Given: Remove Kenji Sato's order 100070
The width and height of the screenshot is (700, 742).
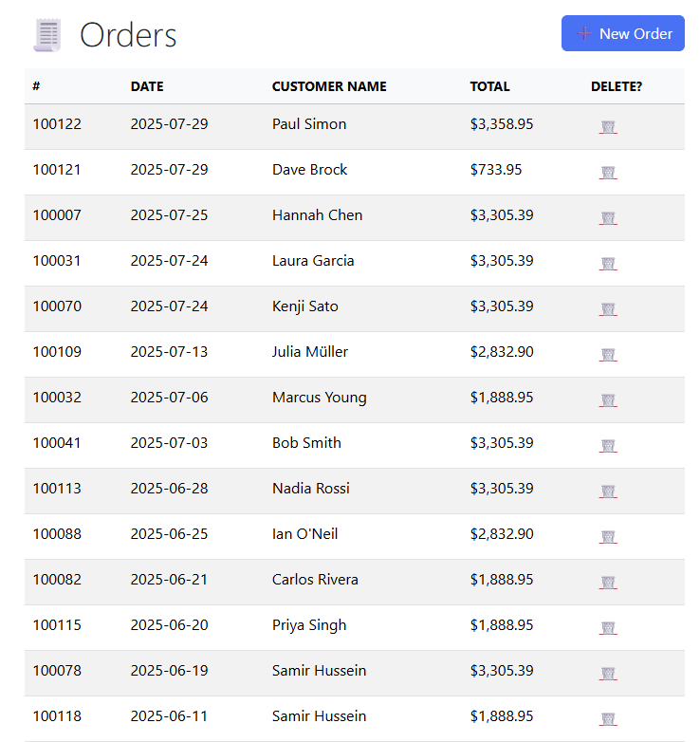Looking at the screenshot, I should (x=608, y=309).
